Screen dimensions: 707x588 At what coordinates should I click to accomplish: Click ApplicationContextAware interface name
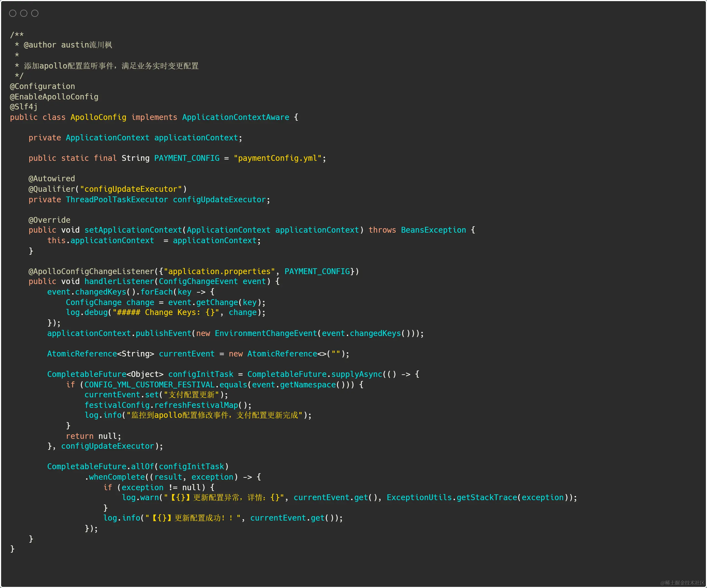236,117
